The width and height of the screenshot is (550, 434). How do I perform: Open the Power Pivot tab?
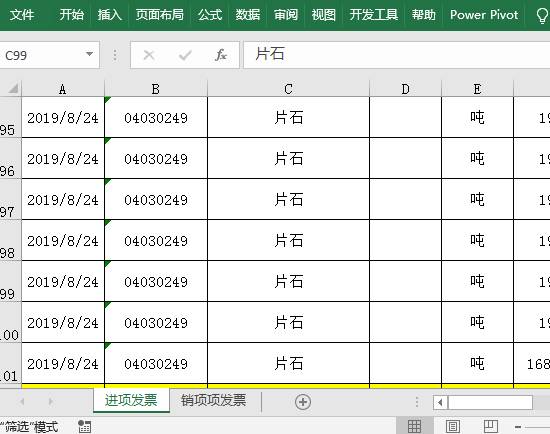(x=484, y=15)
